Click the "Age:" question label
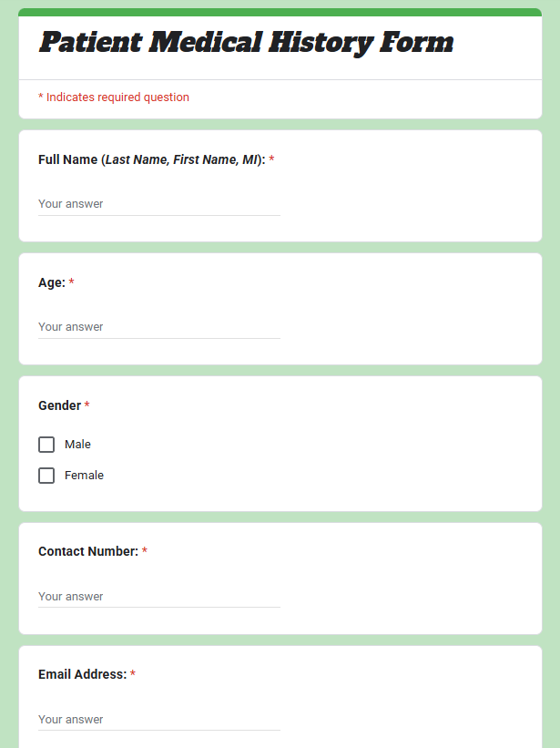This screenshot has height=748, width=560. [x=51, y=282]
